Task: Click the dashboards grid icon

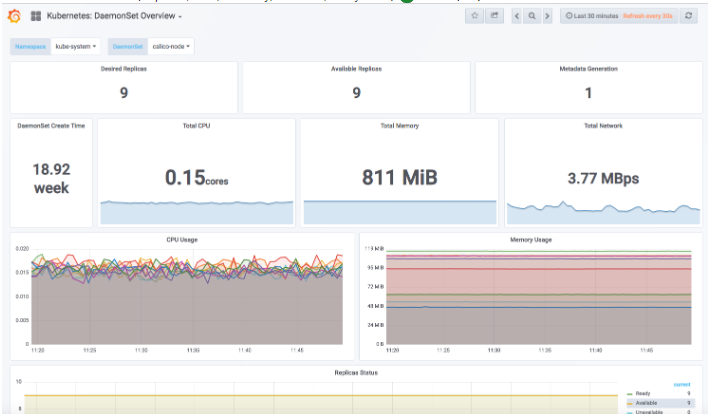Action: [x=36, y=16]
